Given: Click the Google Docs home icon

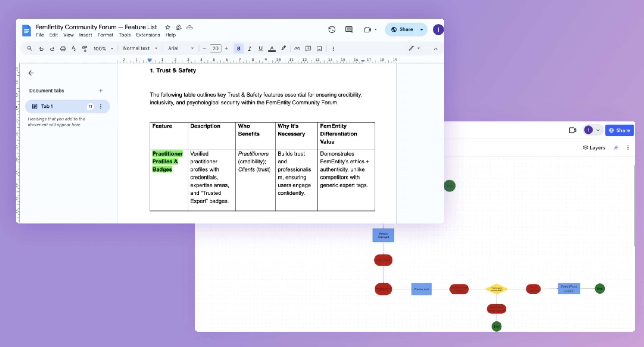Looking at the screenshot, I should point(26,31).
